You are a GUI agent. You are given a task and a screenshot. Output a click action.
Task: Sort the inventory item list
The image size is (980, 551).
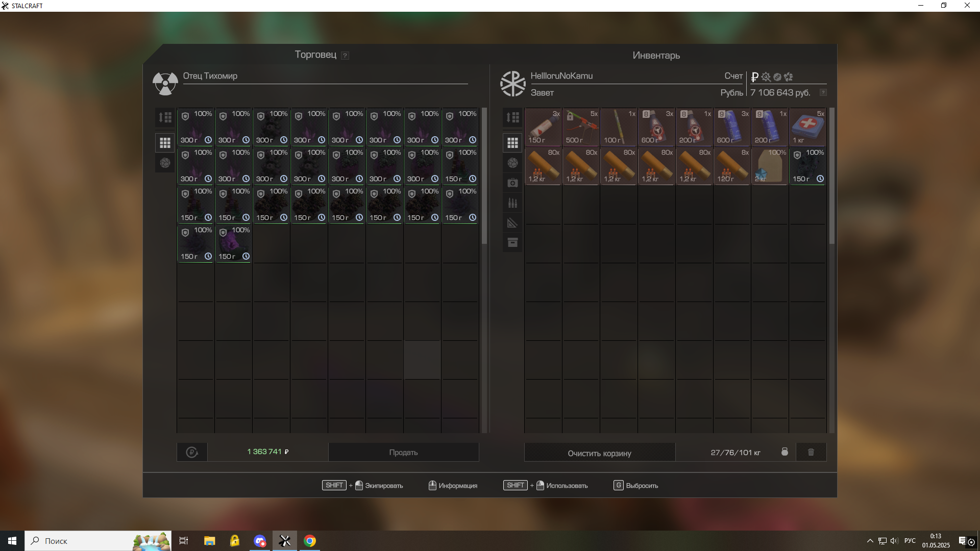click(x=512, y=117)
